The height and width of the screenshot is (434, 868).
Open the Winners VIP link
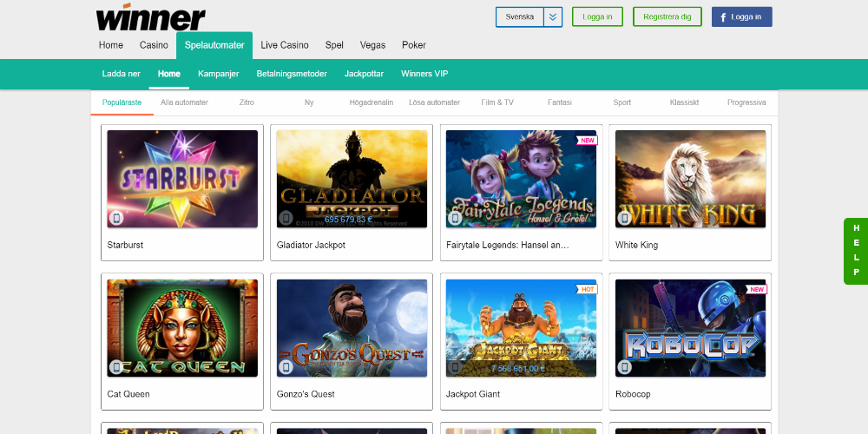click(x=424, y=74)
